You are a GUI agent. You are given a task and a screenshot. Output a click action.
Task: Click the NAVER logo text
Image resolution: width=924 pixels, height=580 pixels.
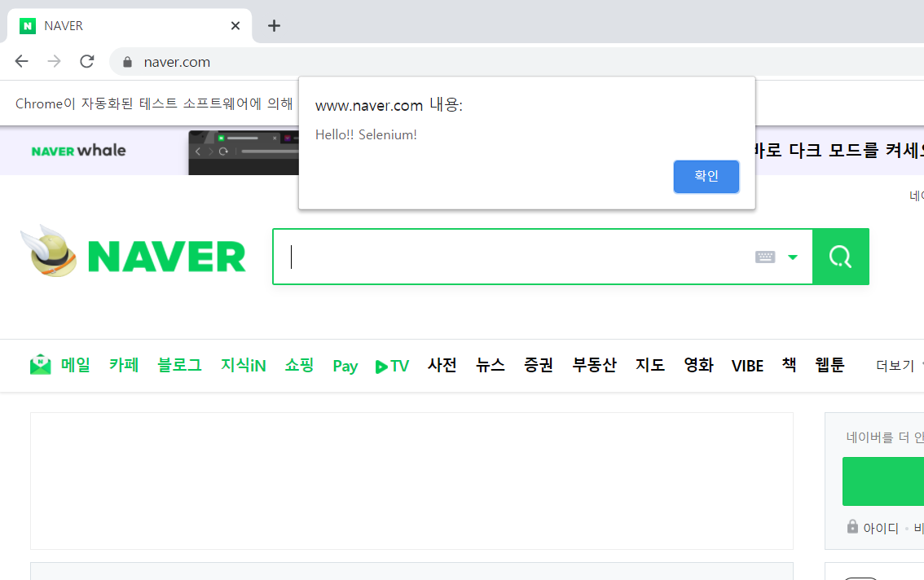[167, 257]
